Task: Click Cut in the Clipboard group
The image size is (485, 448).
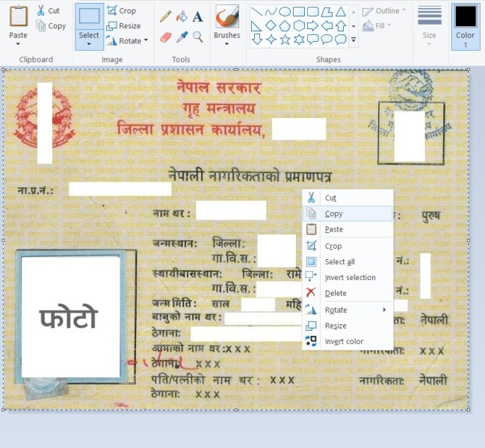Action: coord(49,10)
